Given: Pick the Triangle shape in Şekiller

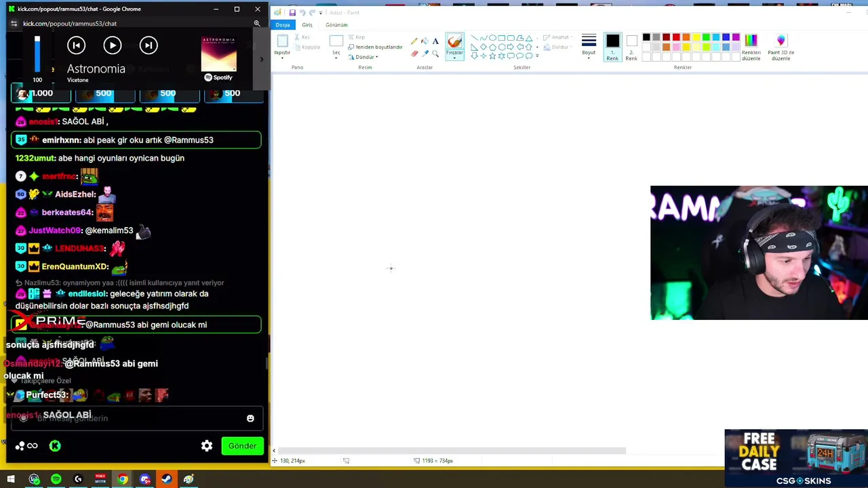Looking at the screenshot, I should (x=528, y=38).
